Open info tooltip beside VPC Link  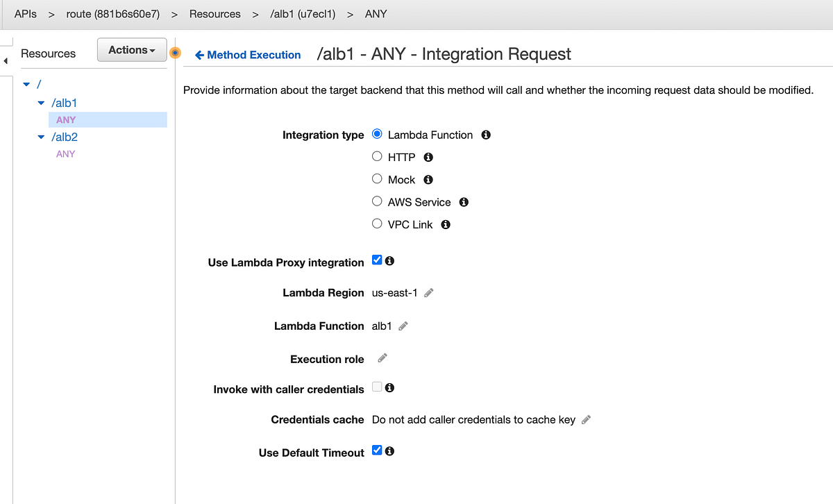[445, 224]
